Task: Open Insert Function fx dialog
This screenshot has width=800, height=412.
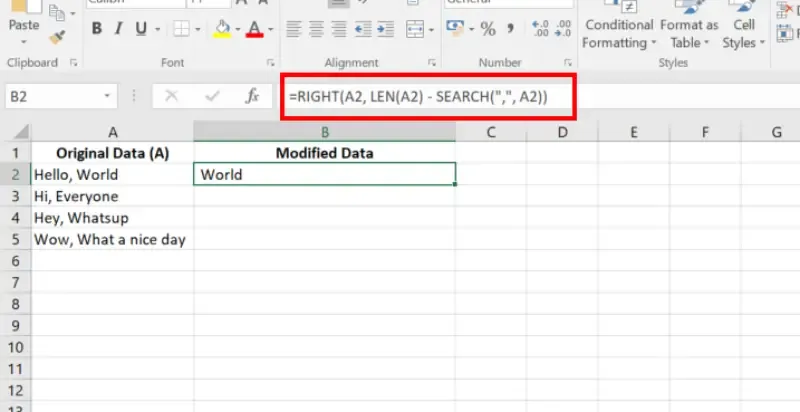Action: tap(253, 96)
